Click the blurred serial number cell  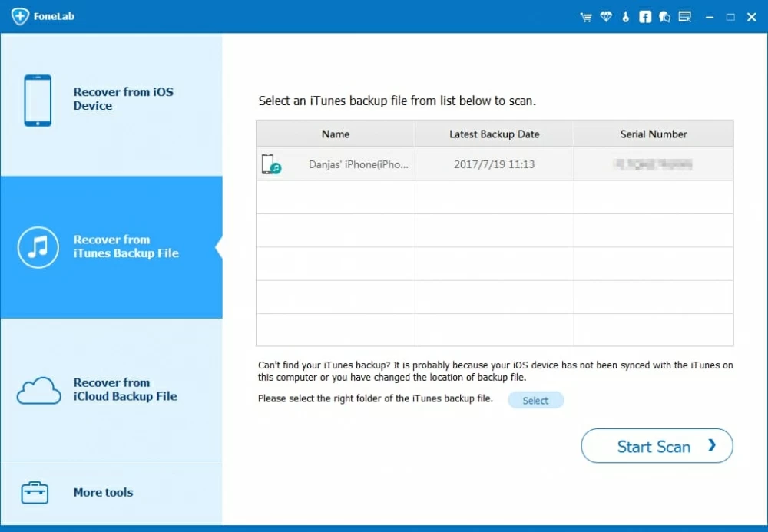click(653, 164)
